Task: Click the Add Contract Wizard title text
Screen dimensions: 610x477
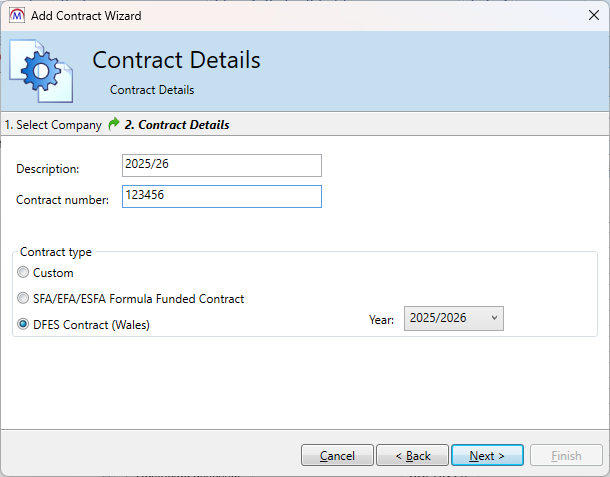Action: (86, 16)
